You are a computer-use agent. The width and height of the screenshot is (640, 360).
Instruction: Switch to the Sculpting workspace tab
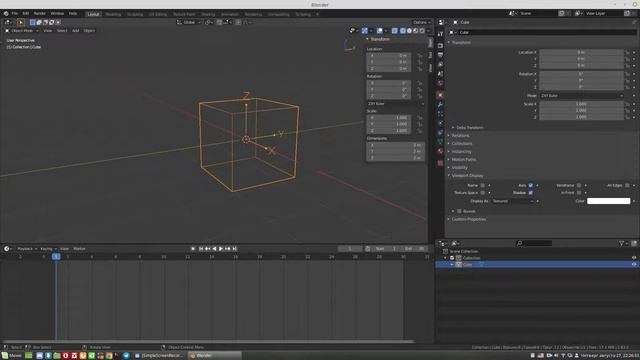(x=135, y=14)
